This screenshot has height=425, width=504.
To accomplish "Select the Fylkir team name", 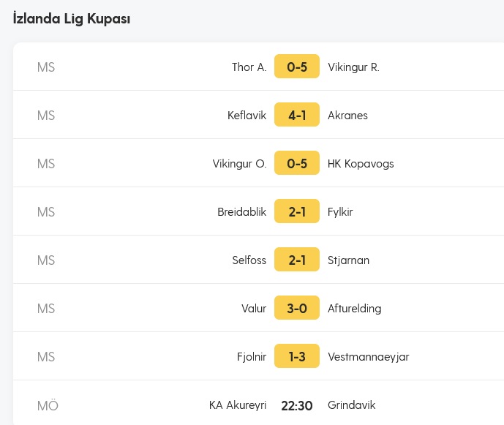I will coord(340,212).
